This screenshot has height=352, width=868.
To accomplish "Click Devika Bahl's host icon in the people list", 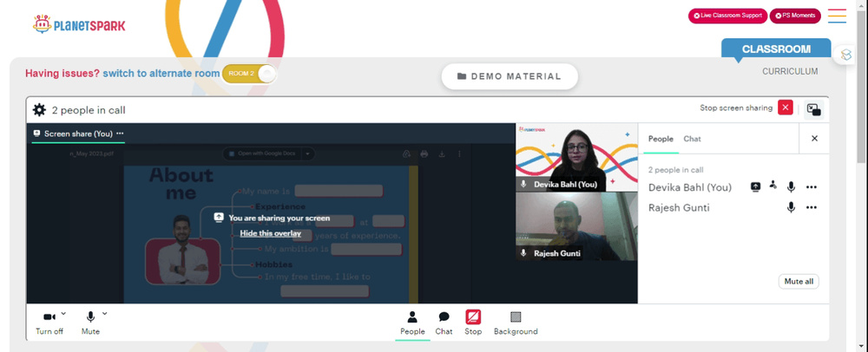I will [773, 186].
